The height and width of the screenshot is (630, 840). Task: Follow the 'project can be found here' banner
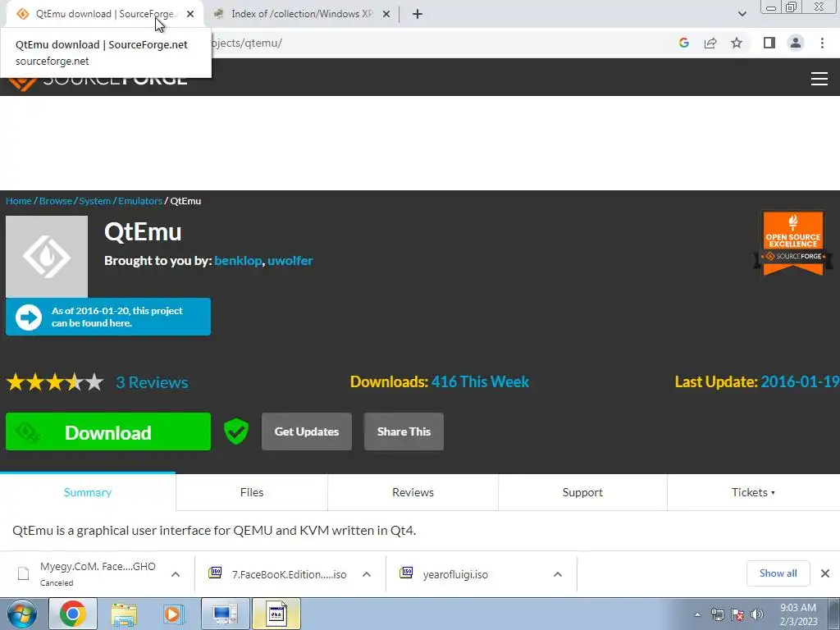(x=108, y=317)
